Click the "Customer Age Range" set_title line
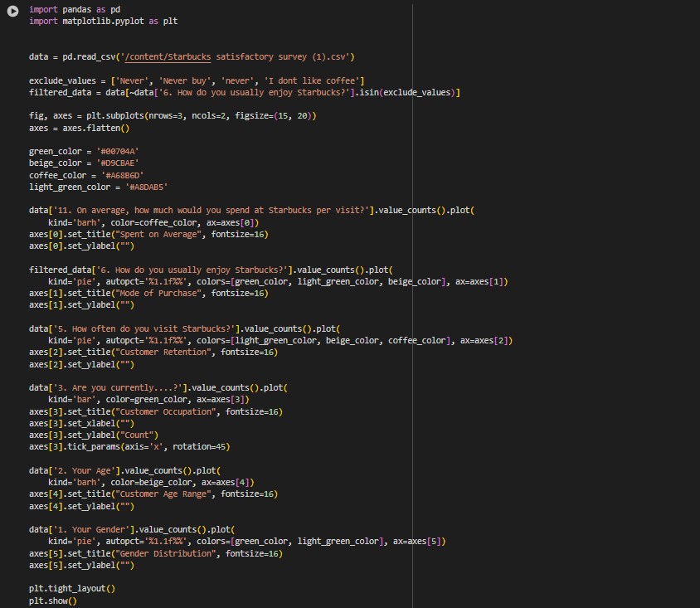Screen dimensions: 700x608 (153, 494)
